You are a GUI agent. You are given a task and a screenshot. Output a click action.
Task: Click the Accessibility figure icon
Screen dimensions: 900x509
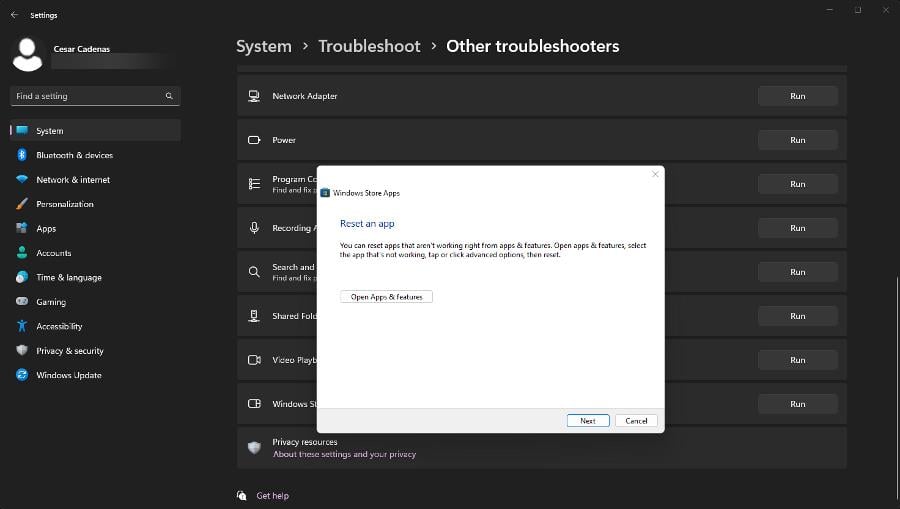pos(22,326)
